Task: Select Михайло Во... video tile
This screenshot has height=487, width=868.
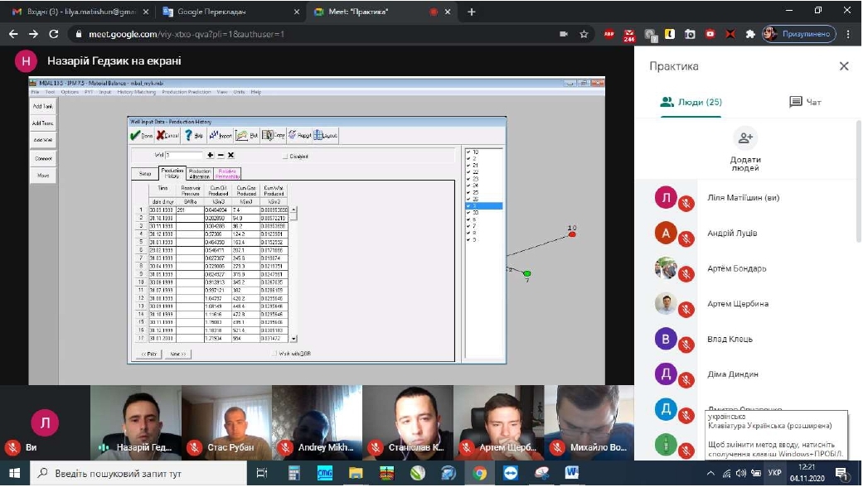Action: click(589, 423)
